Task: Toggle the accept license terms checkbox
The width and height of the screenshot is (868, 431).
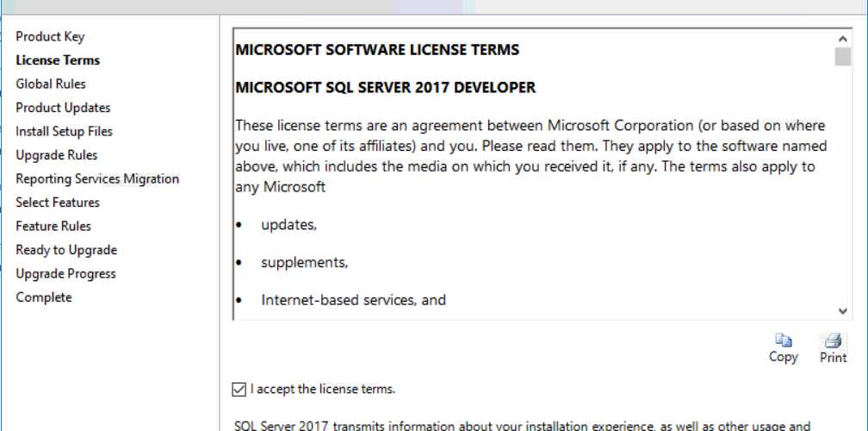Action: [x=239, y=390]
